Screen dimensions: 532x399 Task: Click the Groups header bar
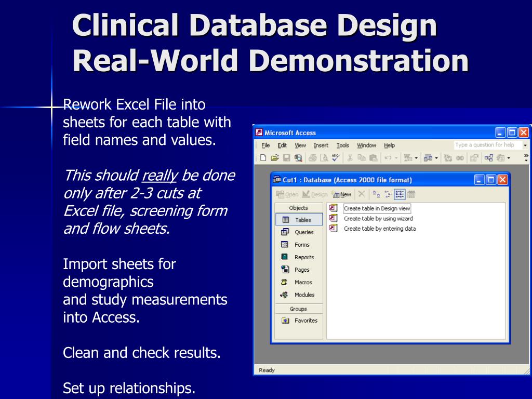coord(299,309)
